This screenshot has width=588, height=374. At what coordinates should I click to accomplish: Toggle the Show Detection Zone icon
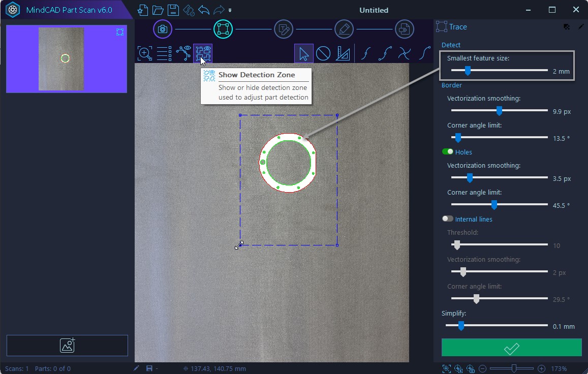pos(203,53)
